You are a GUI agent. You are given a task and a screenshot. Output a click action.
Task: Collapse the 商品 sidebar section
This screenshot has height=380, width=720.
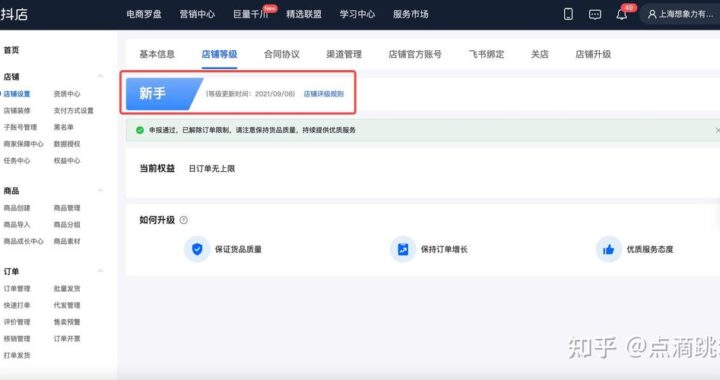coord(100,190)
